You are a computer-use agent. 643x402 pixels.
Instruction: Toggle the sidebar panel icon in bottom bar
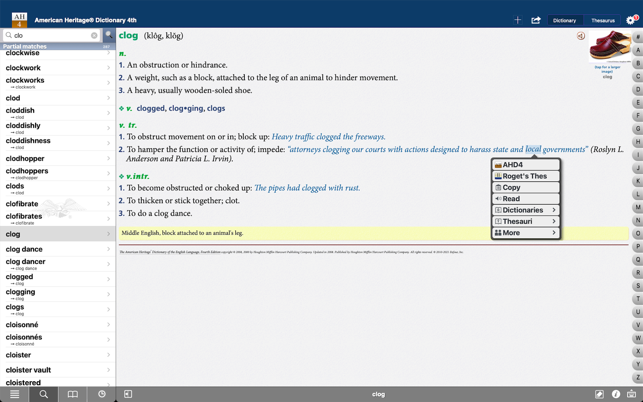(x=128, y=394)
